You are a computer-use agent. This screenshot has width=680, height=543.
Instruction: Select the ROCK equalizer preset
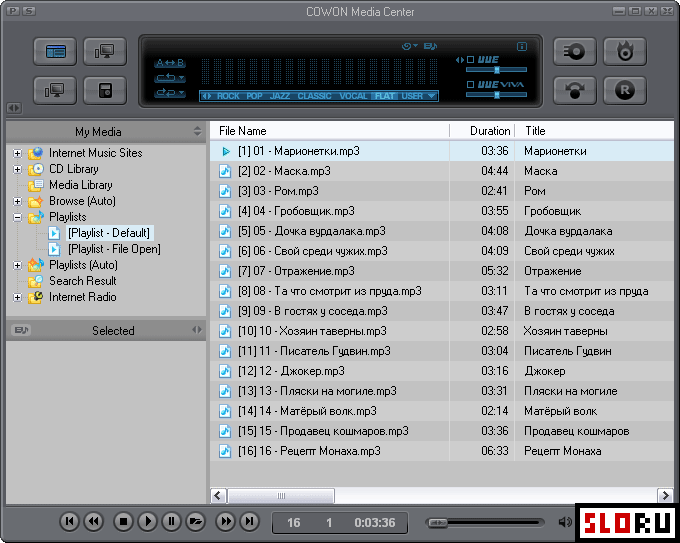tap(228, 96)
